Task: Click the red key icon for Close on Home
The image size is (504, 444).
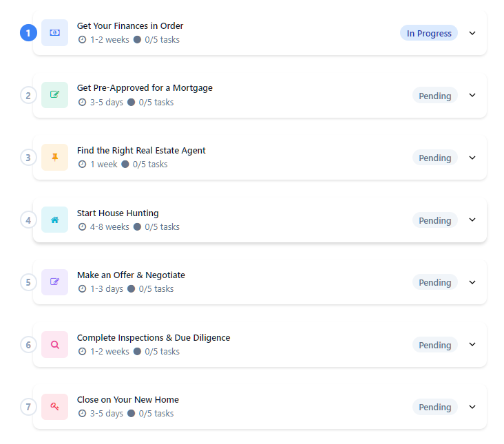Action: (54, 406)
